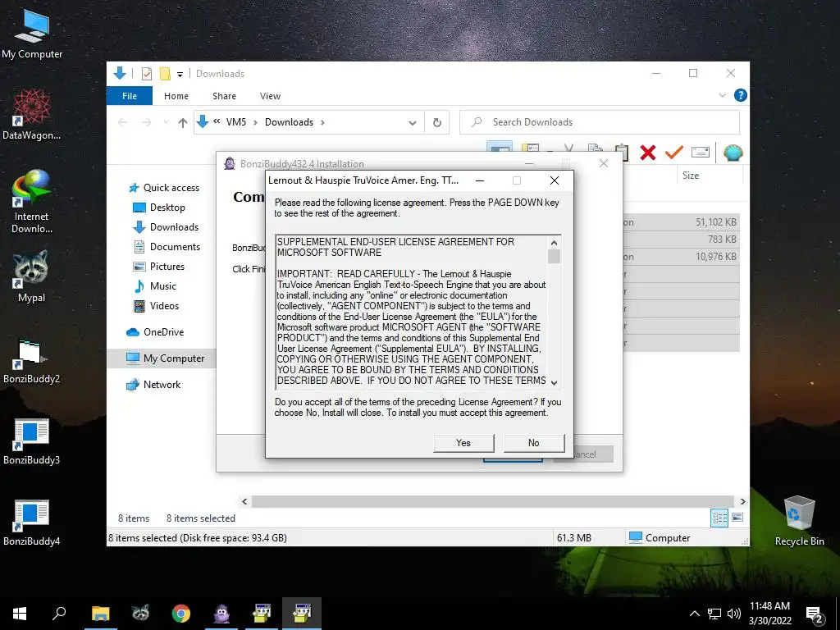
Task: Switch to details view layout icon
Action: click(x=719, y=518)
